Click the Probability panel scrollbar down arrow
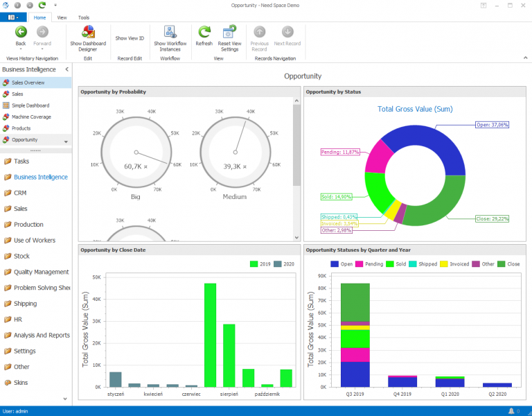532x416 pixels. pyautogui.click(x=296, y=237)
